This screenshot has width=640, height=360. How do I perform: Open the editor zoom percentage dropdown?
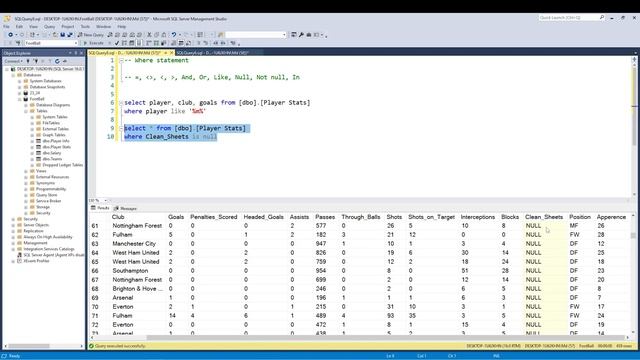click(105, 200)
